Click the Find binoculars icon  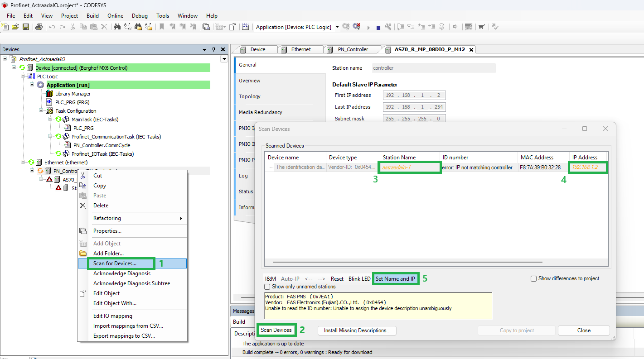tap(117, 27)
